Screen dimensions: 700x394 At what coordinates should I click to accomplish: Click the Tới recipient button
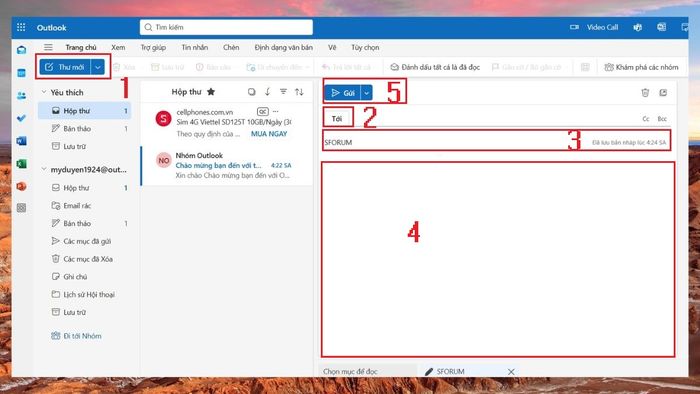tap(337, 118)
